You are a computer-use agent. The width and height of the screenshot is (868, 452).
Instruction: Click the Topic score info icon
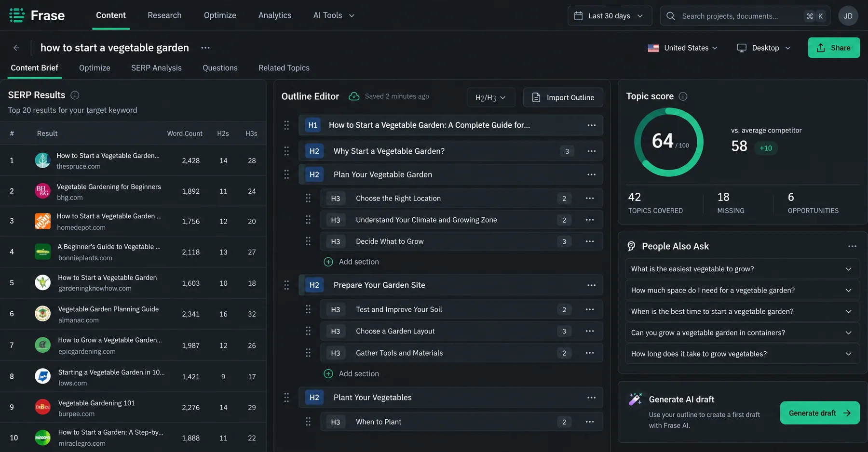683,96
